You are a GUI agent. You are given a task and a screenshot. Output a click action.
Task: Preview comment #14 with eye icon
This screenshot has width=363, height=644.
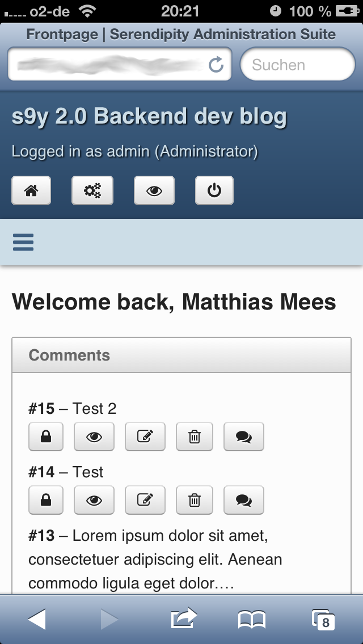point(94,500)
